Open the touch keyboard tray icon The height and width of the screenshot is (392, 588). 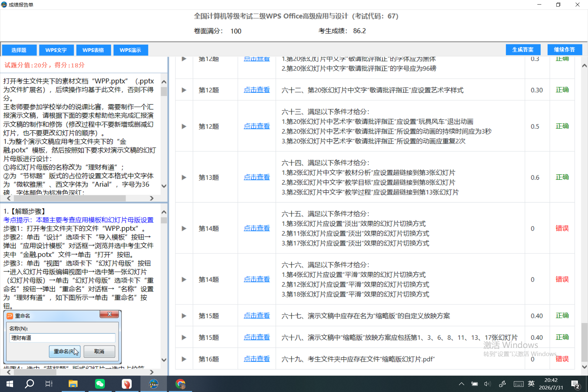(518, 384)
